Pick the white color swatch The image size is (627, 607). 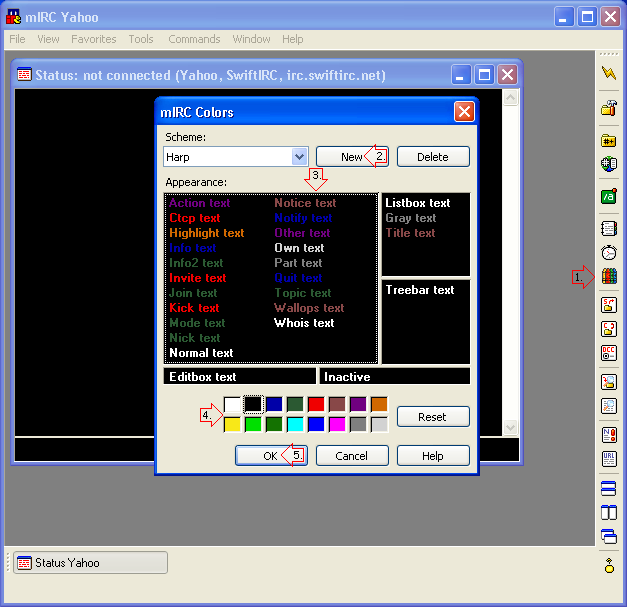232,404
